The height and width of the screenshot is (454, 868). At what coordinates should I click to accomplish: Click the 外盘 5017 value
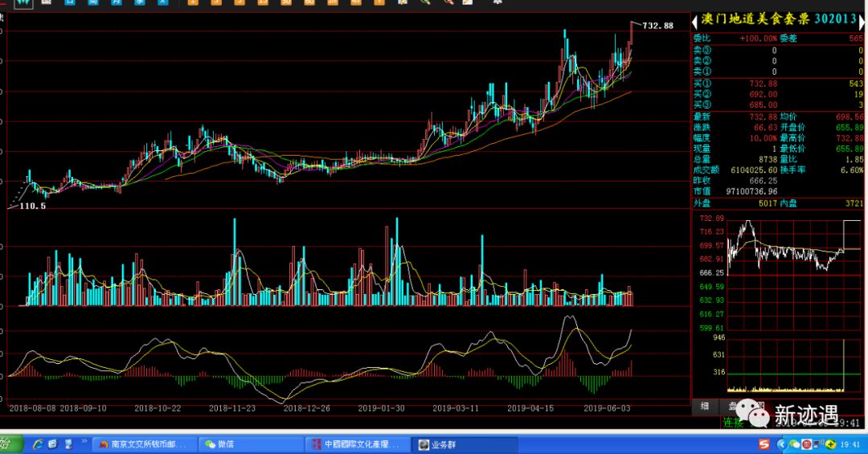768,204
